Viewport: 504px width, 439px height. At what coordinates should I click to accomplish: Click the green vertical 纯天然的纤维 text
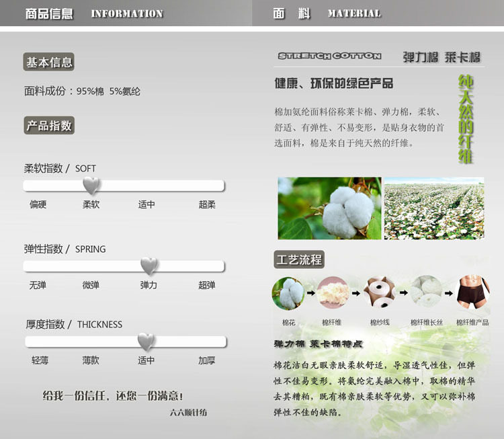pos(466,119)
